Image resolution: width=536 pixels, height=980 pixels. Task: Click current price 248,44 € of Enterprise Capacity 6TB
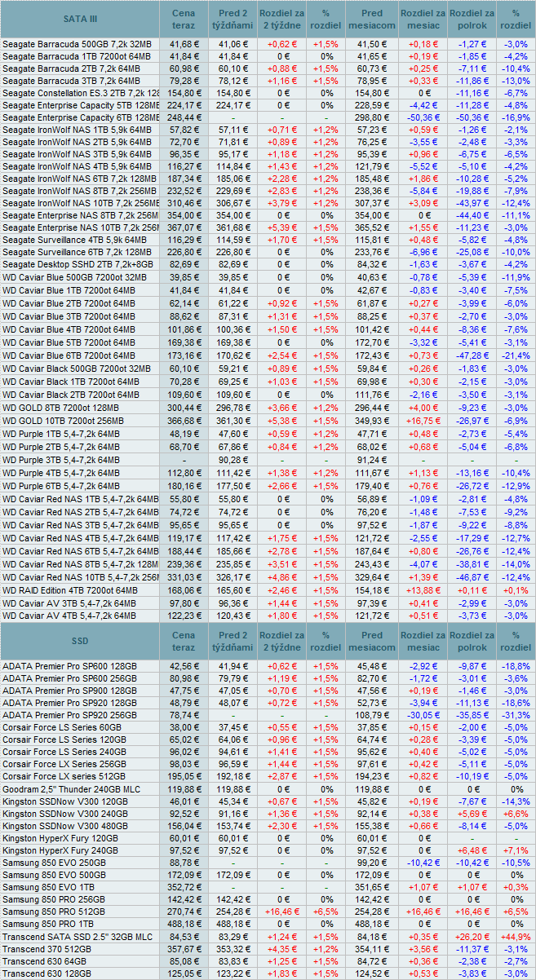coord(184,119)
